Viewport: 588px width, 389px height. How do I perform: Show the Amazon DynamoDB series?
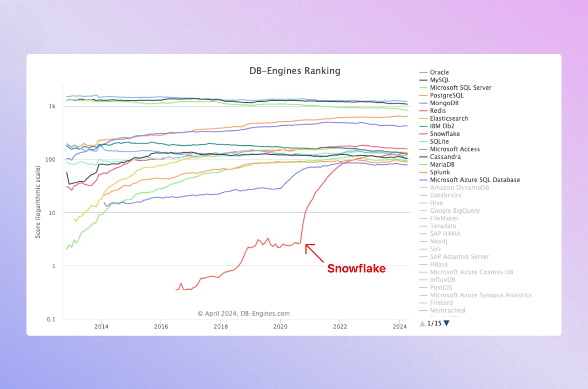[454, 188]
